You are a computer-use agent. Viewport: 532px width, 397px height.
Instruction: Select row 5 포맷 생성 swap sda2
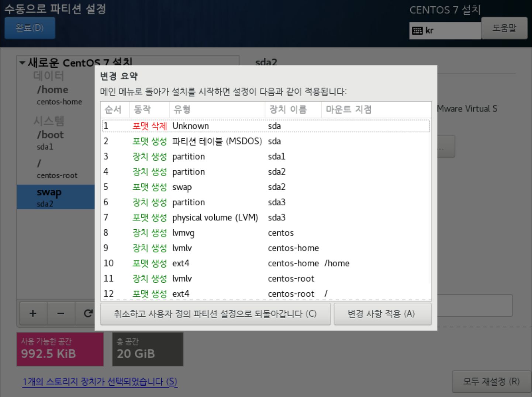point(266,187)
